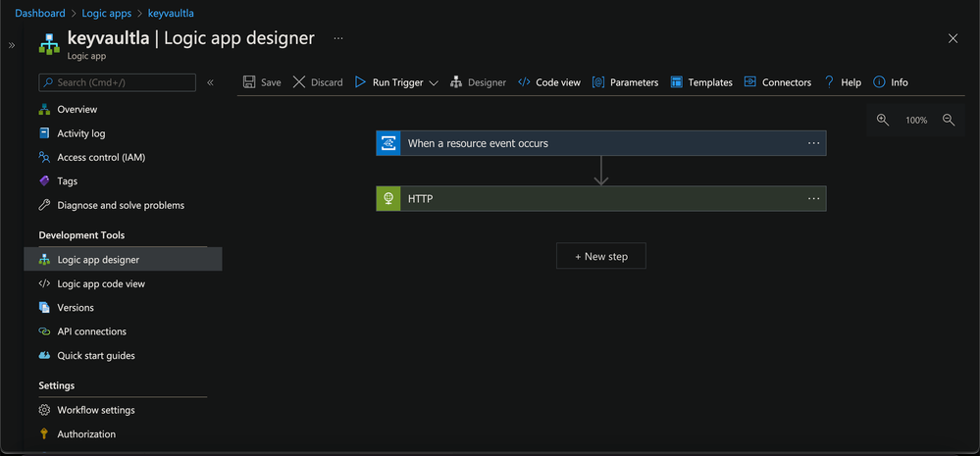Click the Logic app resource icon in header
Screen dimensions: 980x456
point(49,43)
